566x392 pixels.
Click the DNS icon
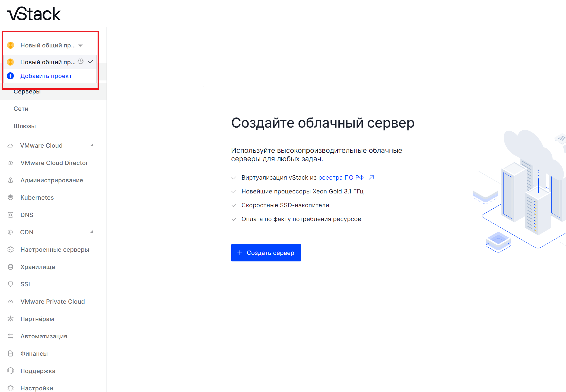coord(10,215)
